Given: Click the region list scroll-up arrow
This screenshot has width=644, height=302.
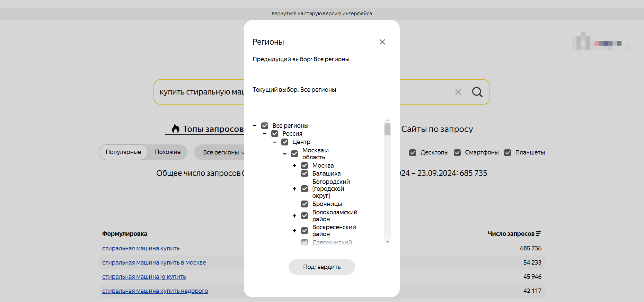Looking at the screenshot, I should 387,120.
